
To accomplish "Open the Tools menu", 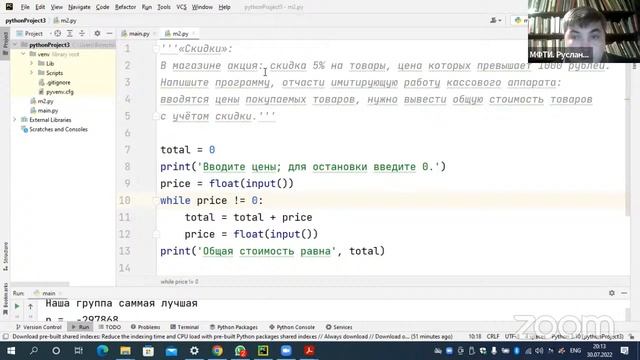I will [164, 7].
